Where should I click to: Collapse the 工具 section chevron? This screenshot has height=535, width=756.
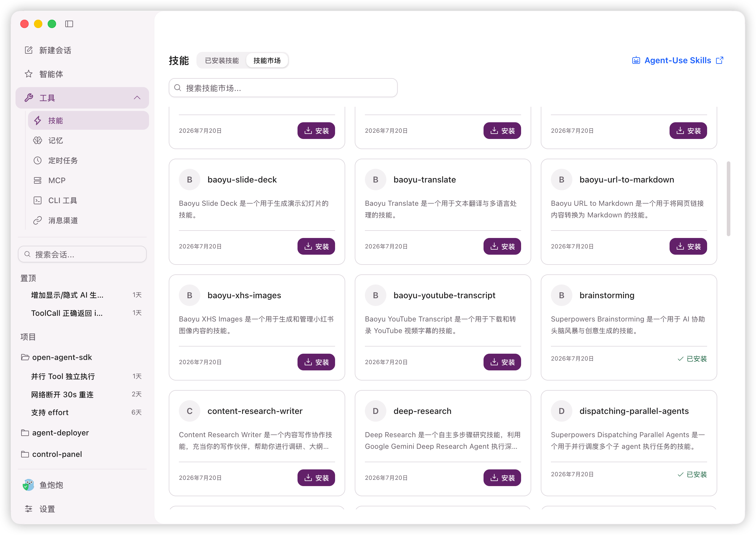(x=137, y=98)
